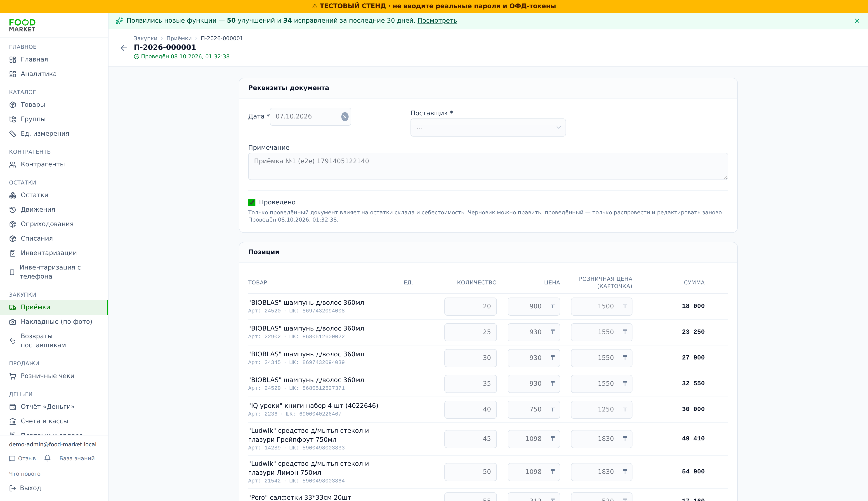Dismiss the new features banner
Screen dimensions: 868x501
pos(857,21)
